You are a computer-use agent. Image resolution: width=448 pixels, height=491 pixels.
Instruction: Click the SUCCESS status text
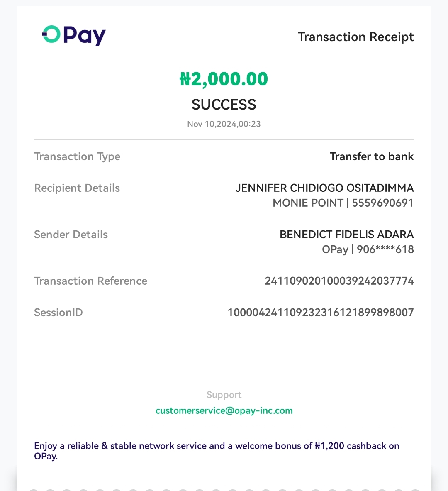click(224, 105)
